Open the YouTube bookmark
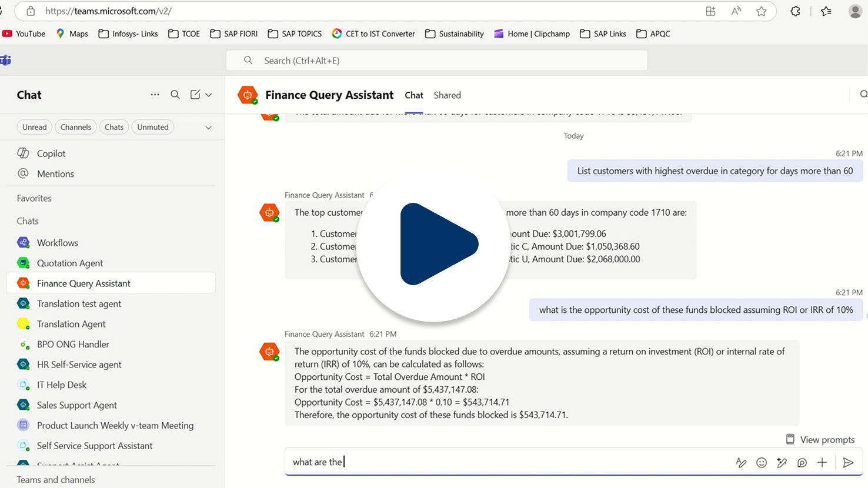Viewport: 868px width, 488px height. [24, 34]
